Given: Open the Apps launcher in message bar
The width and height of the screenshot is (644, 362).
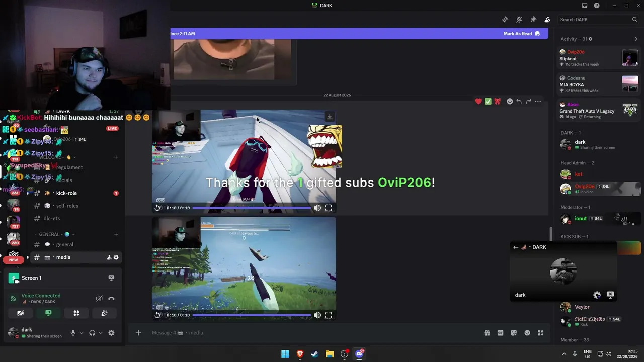Looking at the screenshot, I should click(541, 333).
